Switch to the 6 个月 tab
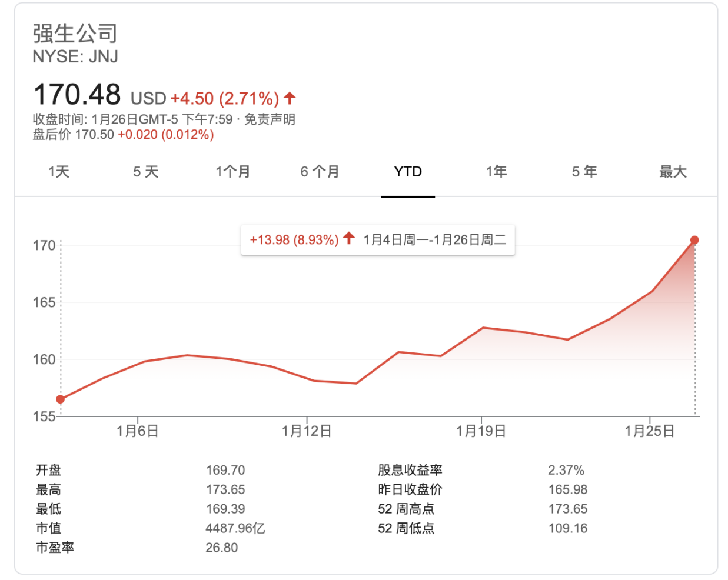This screenshot has height=580, width=728. [x=320, y=172]
